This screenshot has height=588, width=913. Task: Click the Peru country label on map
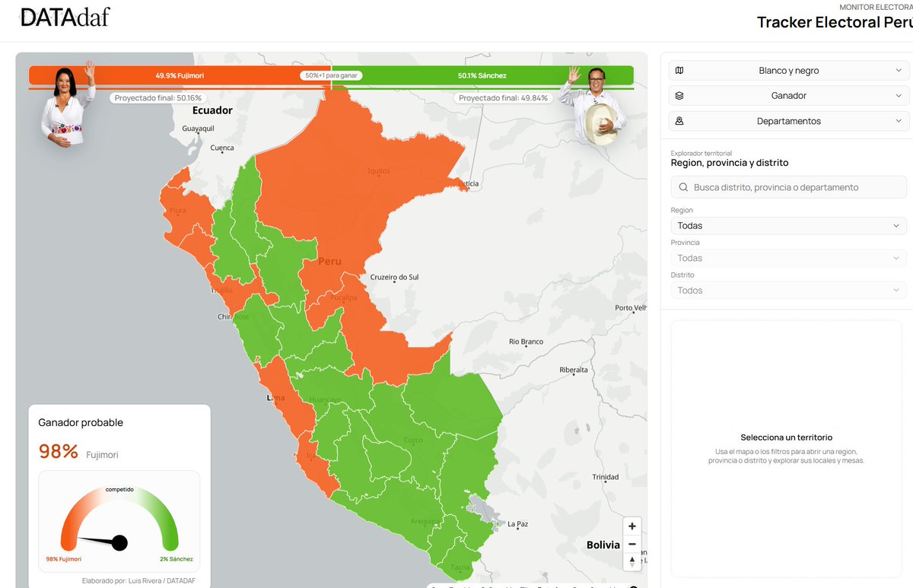[329, 261]
